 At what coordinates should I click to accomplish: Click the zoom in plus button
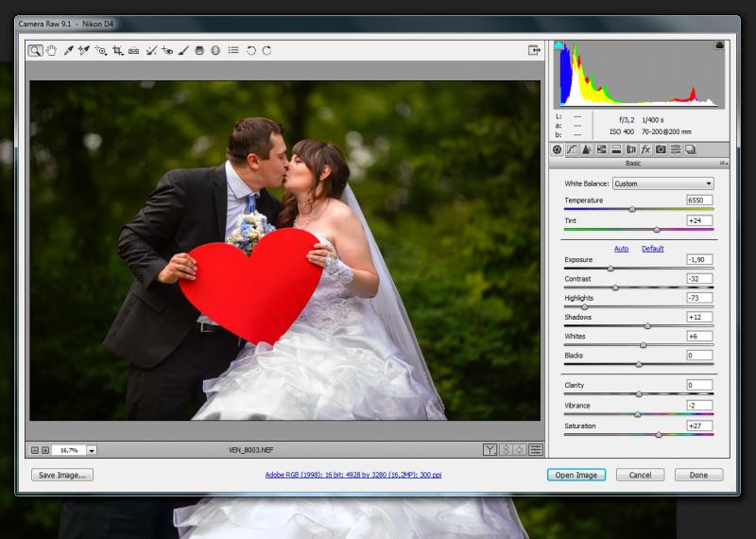pyautogui.click(x=45, y=450)
